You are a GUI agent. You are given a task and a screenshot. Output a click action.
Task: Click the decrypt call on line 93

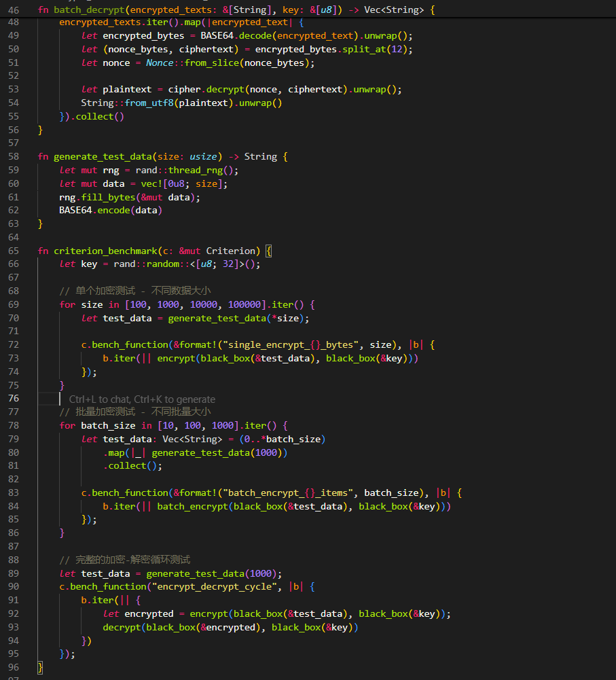(122, 627)
